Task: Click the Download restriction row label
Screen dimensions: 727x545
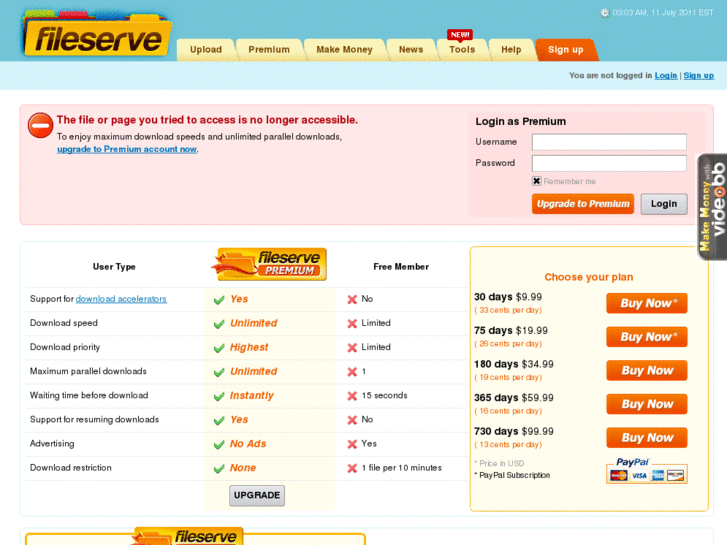Action: 70,468
